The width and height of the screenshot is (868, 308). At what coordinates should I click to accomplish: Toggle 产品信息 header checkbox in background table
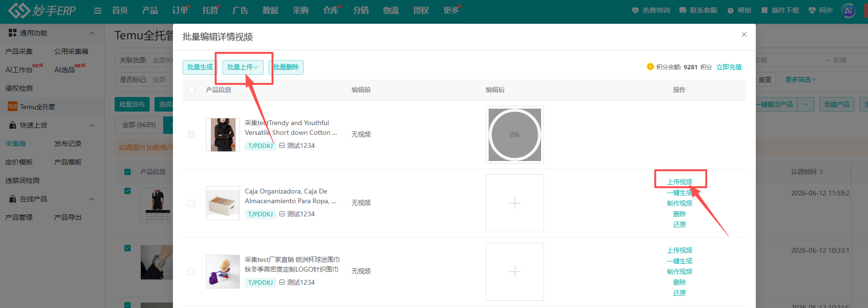pyautogui.click(x=127, y=172)
